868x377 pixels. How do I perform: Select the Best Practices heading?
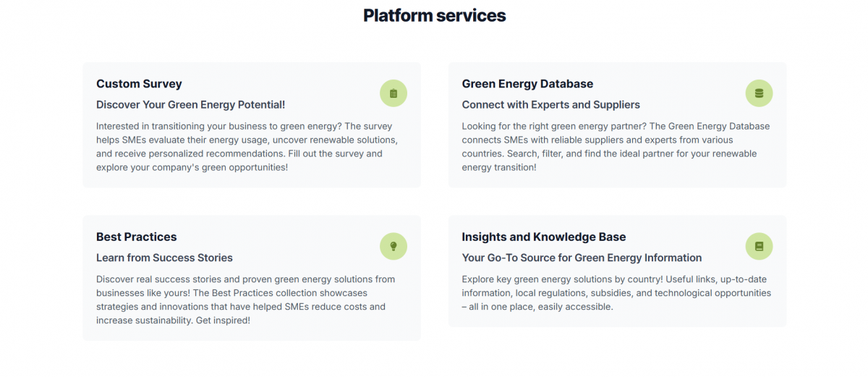tap(136, 237)
